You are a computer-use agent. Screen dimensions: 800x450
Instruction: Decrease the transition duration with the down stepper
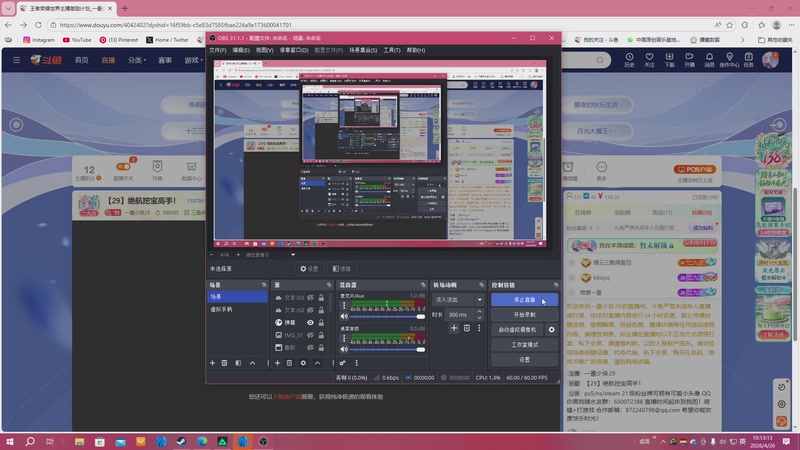pos(479,318)
